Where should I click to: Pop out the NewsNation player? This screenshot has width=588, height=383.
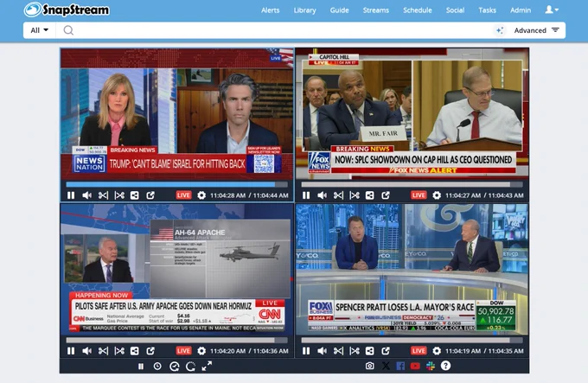[x=150, y=195]
